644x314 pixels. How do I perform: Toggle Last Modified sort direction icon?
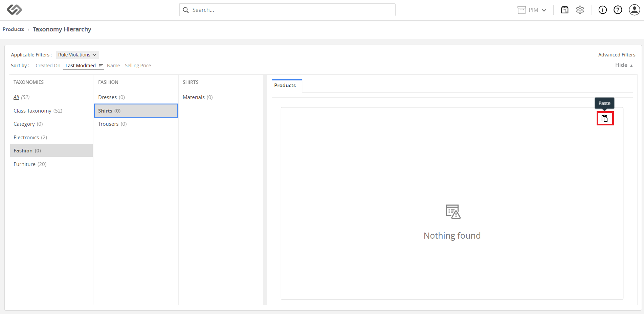click(101, 66)
